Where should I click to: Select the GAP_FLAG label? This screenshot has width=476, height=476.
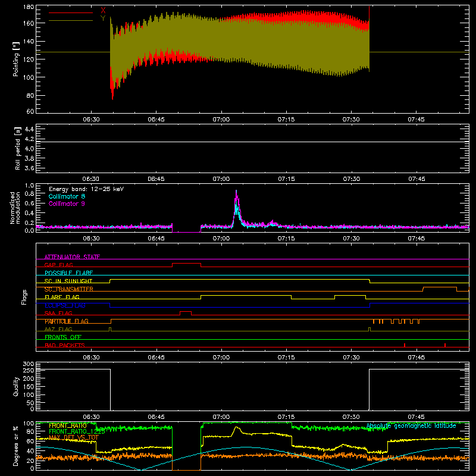coord(58,265)
